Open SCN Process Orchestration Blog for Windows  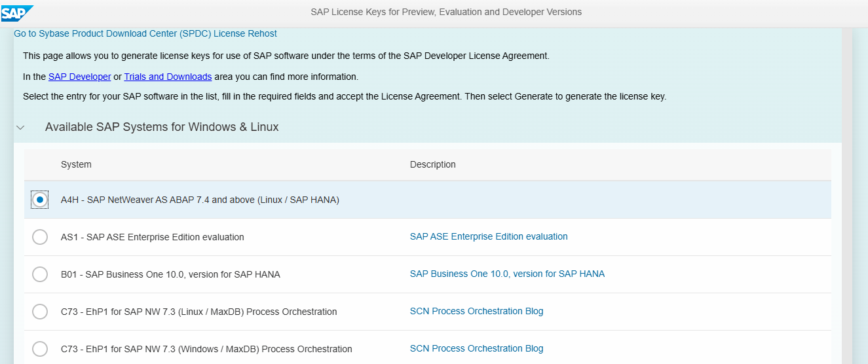[476, 348]
